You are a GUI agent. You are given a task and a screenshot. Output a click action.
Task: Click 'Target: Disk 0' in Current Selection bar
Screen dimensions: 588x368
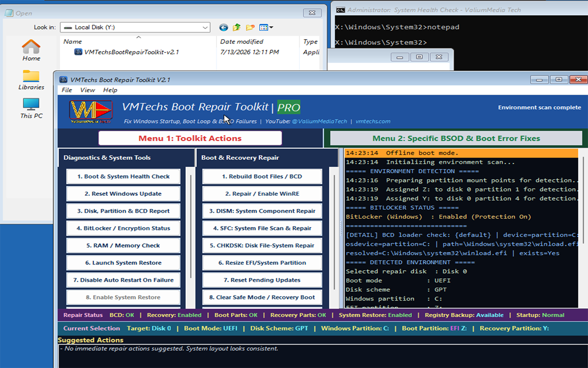tap(149, 328)
